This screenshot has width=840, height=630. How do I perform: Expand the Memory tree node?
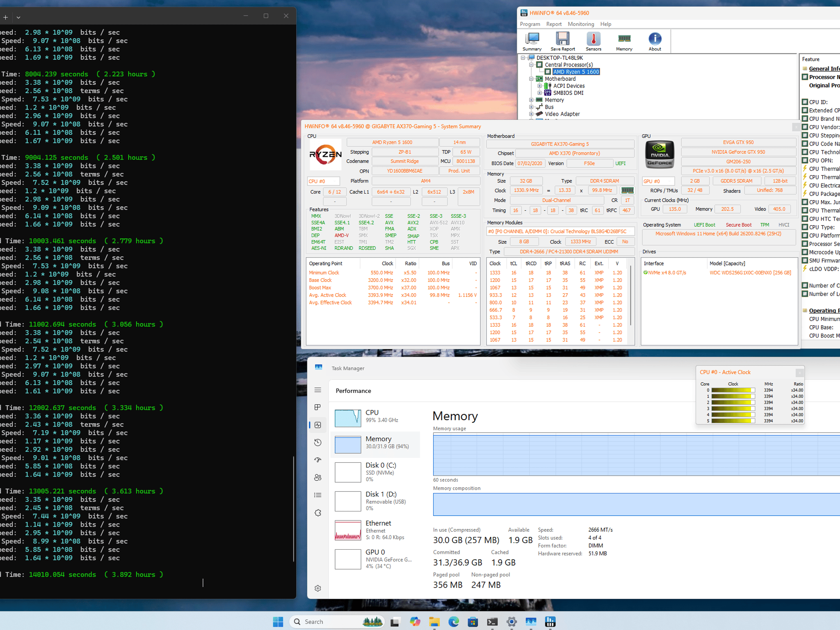click(x=531, y=100)
